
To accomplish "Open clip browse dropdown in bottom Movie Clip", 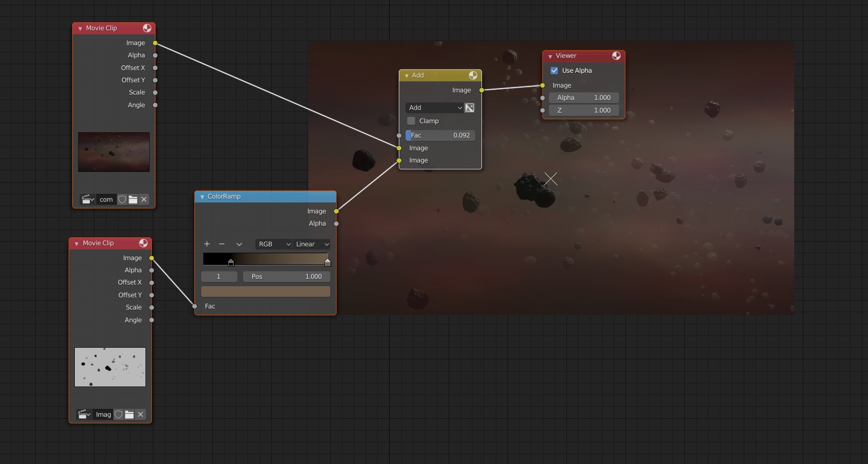I will coord(84,415).
